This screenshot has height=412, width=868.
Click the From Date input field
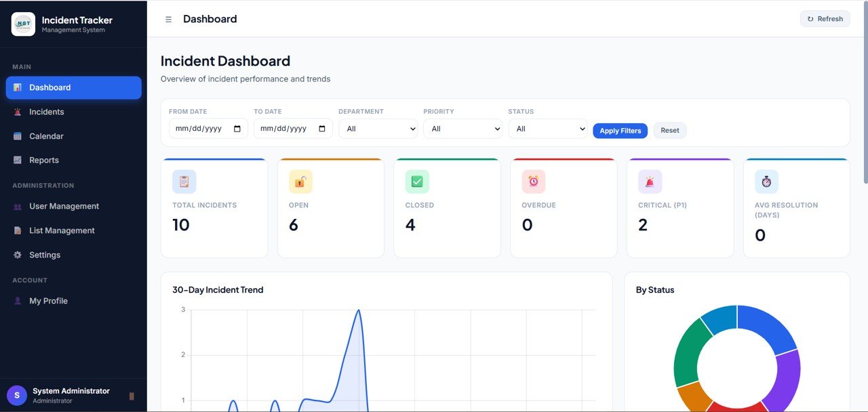click(208, 129)
